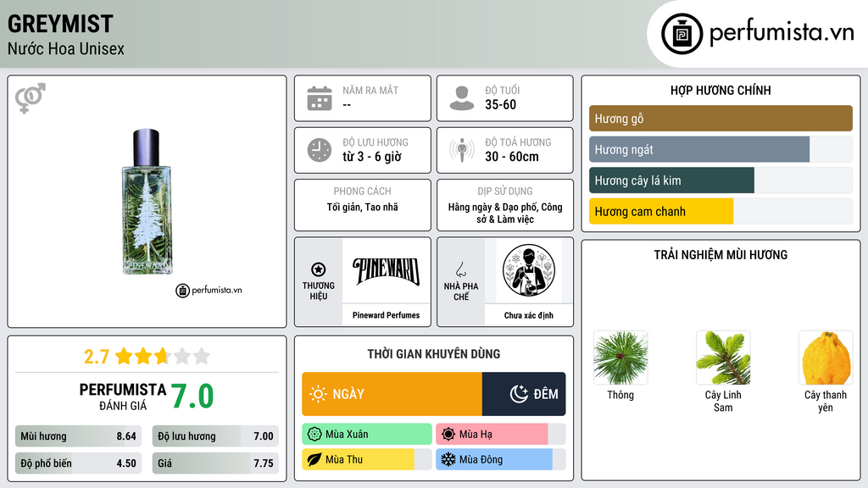Click the GREYMIST title
Screen dimensions: 868x488
[60, 24]
